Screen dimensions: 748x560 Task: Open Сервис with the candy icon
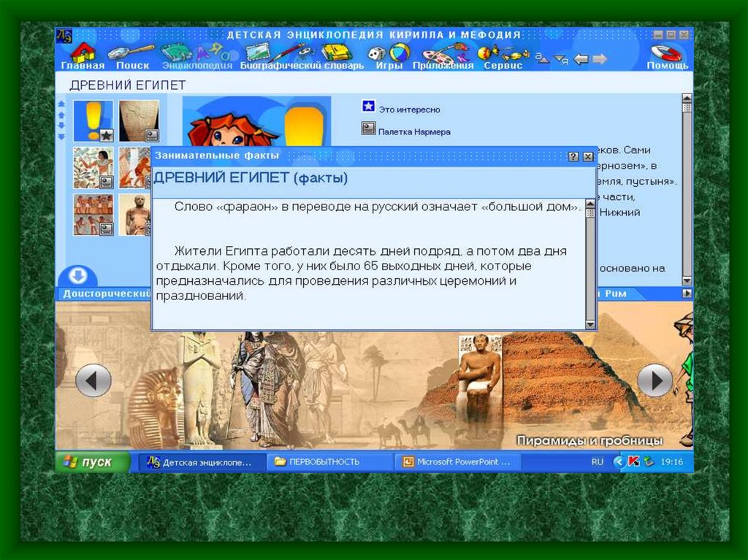(503, 57)
